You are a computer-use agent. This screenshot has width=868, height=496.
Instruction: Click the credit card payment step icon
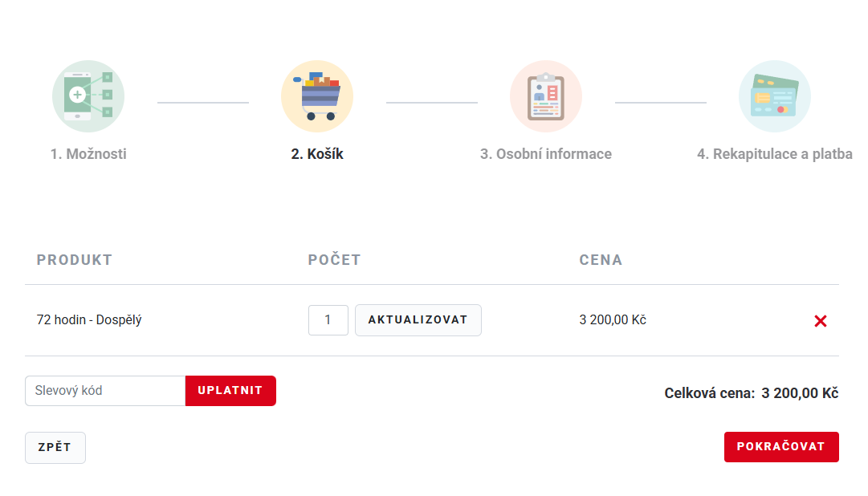[775, 96]
